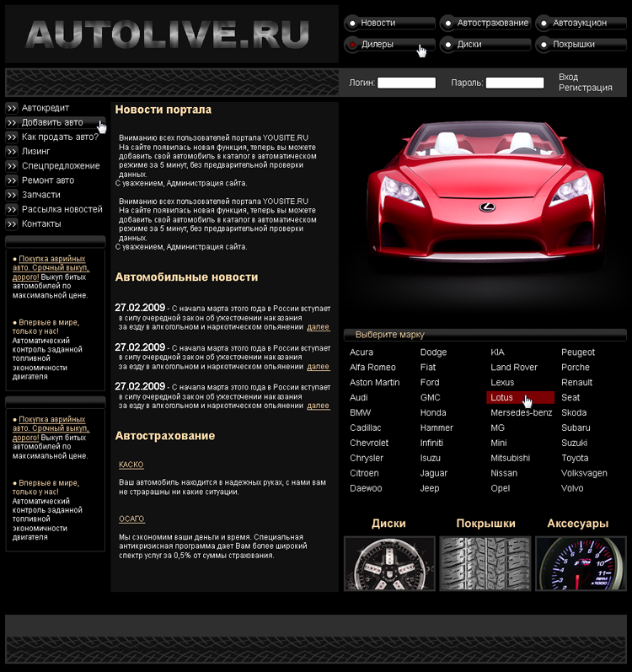The image size is (632, 672).
Task: Click the radio bullet beside Новости
Action: 352,23
